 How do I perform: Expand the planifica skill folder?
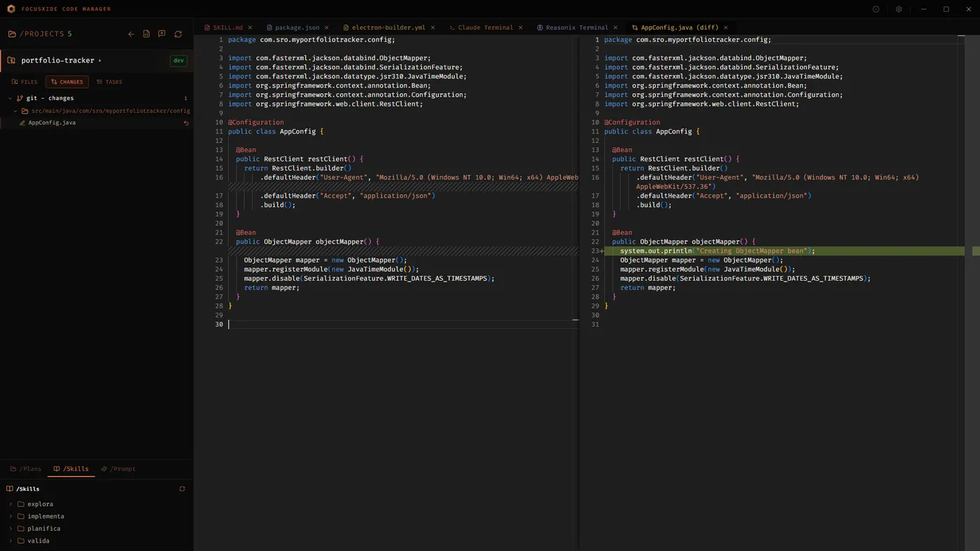pyautogui.click(x=10, y=529)
